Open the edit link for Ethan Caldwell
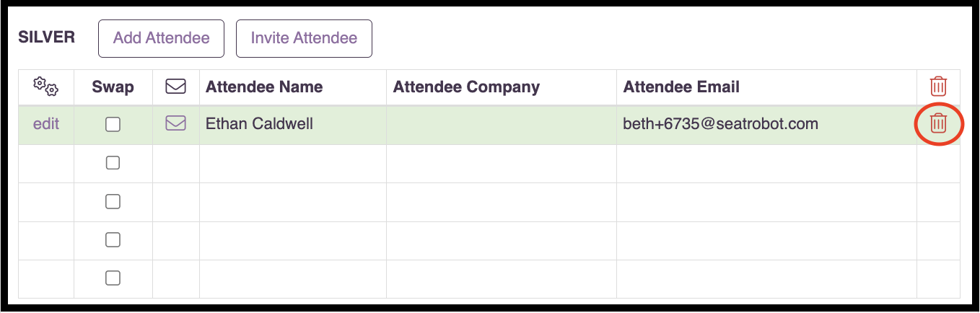980x313 pixels. (46, 124)
